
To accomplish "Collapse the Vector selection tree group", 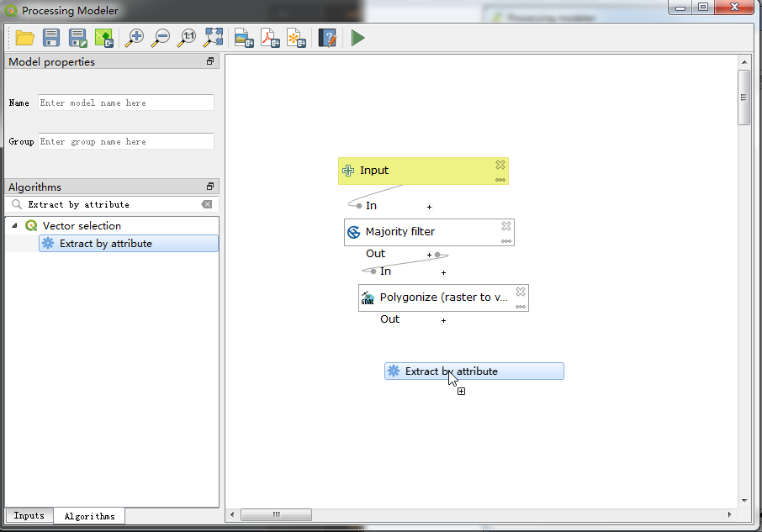I will tap(14, 226).
